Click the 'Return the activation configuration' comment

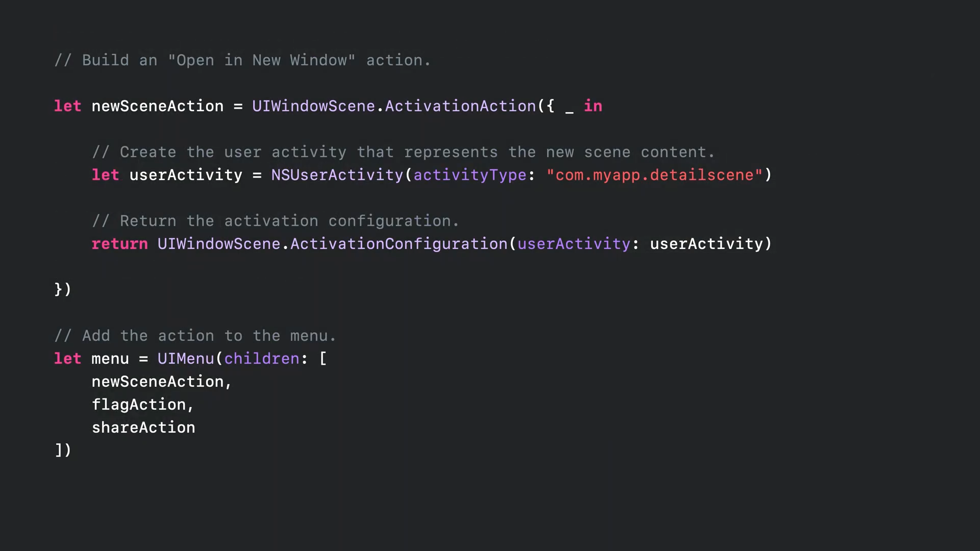(x=276, y=221)
